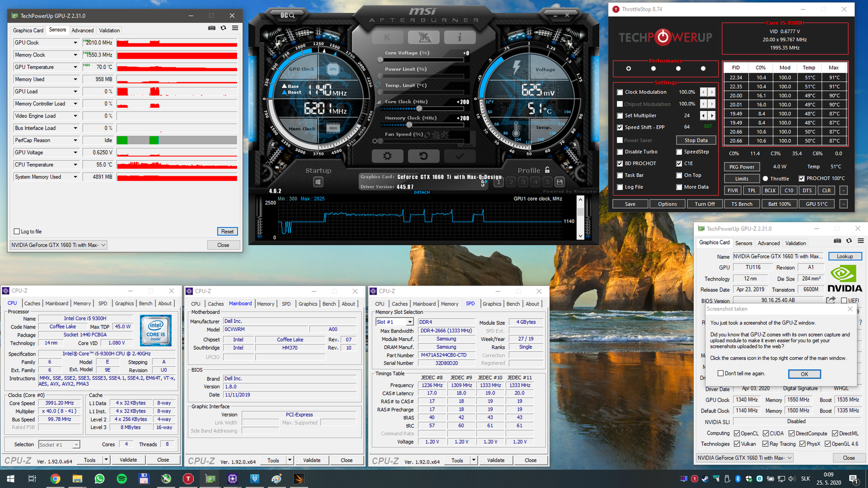Click TS Bench in ThrottleStop
The image size is (868, 488).
tap(742, 204)
